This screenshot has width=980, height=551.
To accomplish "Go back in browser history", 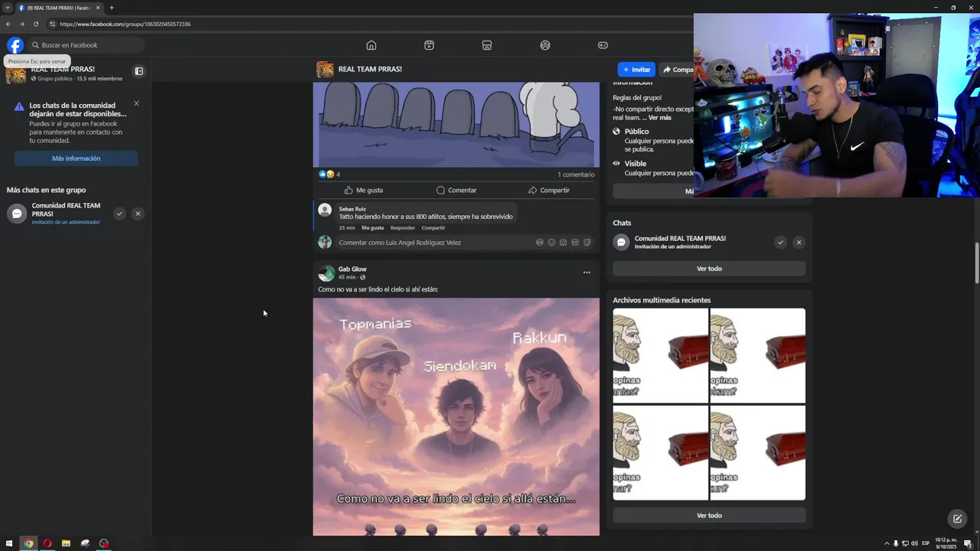I will [8, 24].
